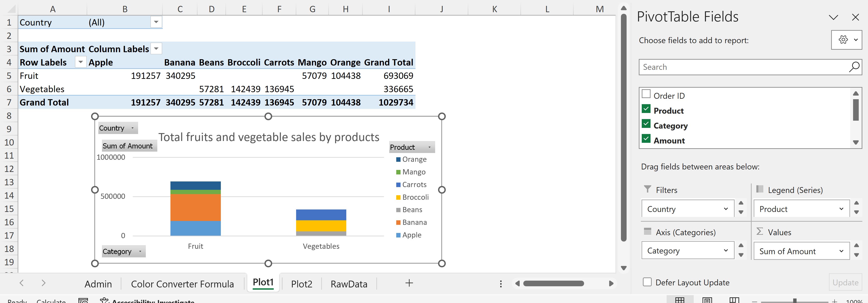Uncheck the Category field

point(646,124)
